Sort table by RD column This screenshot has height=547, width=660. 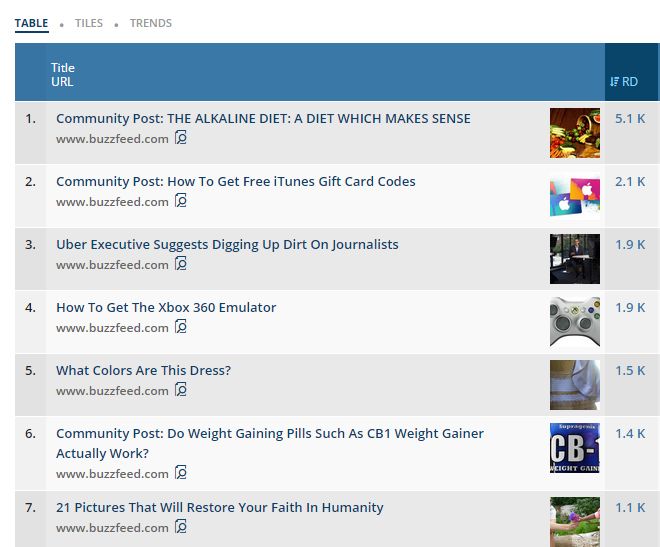[x=624, y=82]
